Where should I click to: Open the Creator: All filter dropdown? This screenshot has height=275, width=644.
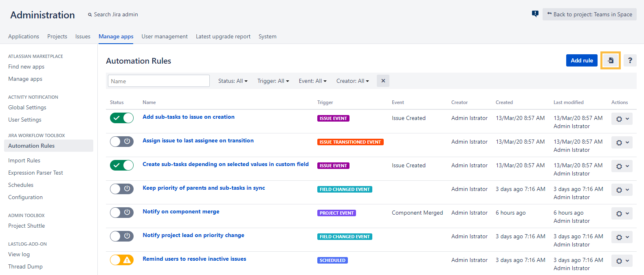click(352, 81)
